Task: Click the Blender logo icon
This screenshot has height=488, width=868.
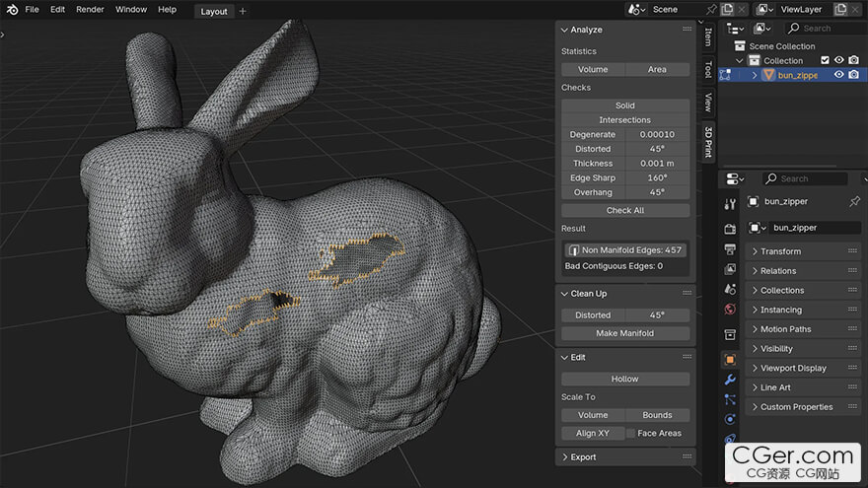Action: point(12,10)
